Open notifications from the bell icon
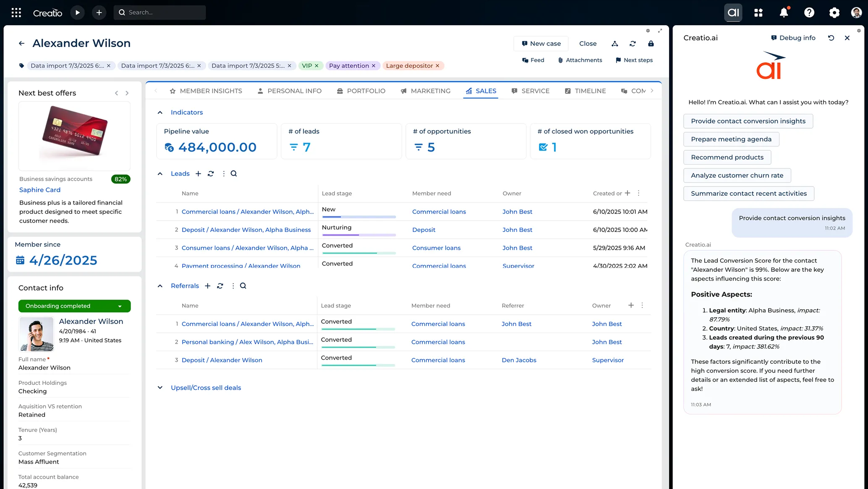The image size is (868, 489). [x=783, y=12]
